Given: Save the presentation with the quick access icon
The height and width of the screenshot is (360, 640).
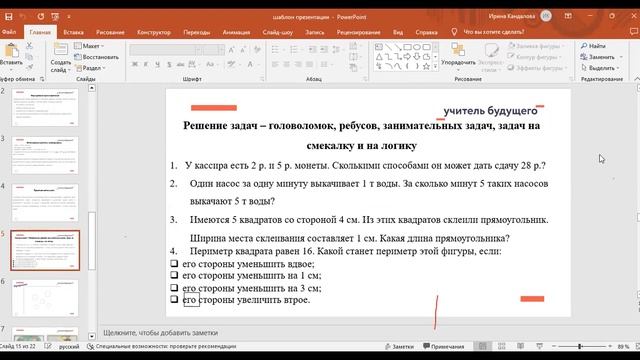Looking at the screenshot, I should (8, 17).
